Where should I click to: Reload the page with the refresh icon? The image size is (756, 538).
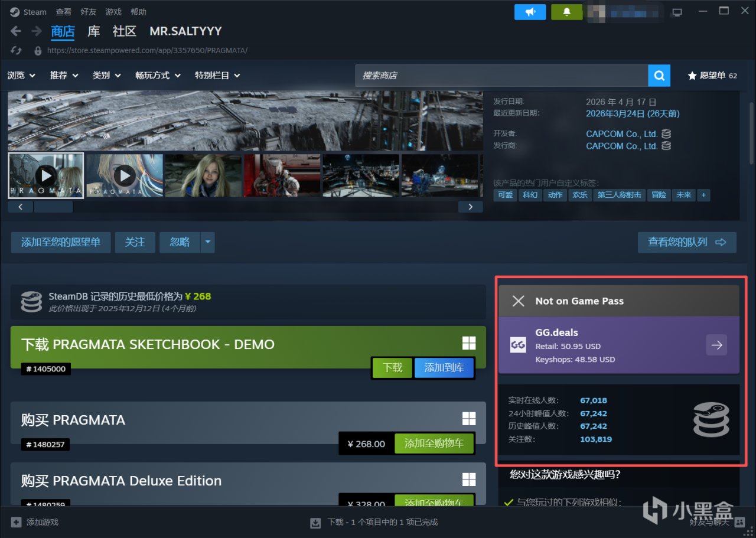[x=16, y=51]
